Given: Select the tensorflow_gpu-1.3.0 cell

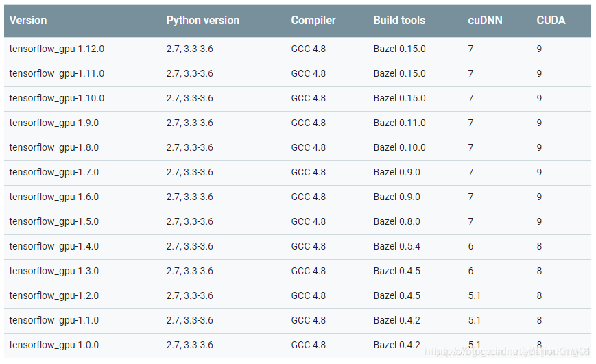Looking at the screenshot, I should coord(54,271).
